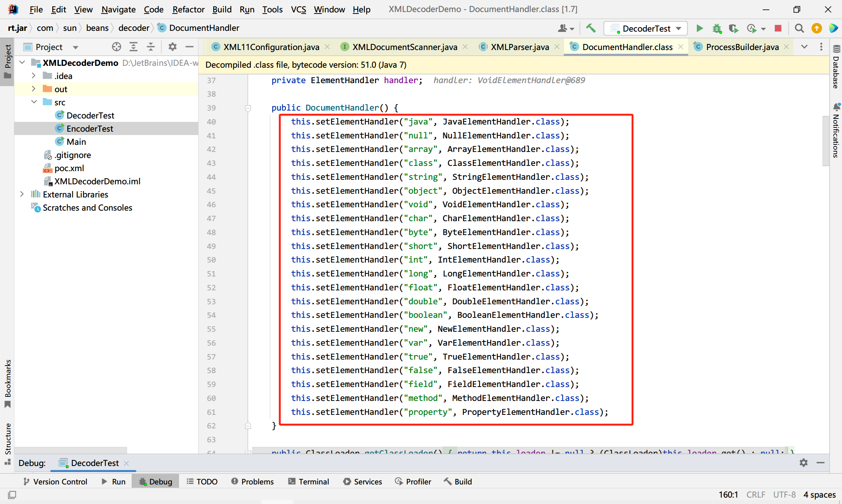The width and height of the screenshot is (842, 504).
Task: Show hidden editor tabs dropdown chevron
Action: [804, 47]
